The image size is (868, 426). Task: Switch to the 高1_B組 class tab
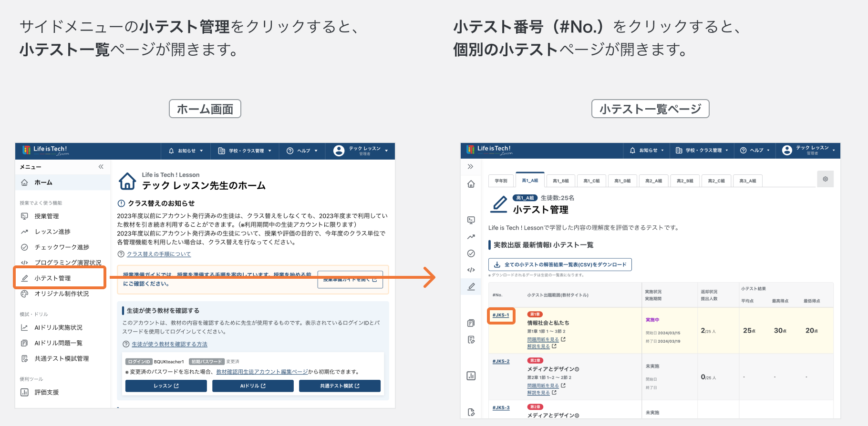coord(561,181)
